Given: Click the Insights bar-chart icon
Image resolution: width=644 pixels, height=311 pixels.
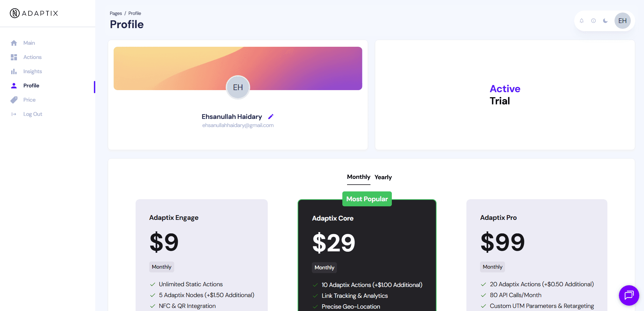Looking at the screenshot, I should tap(14, 71).
